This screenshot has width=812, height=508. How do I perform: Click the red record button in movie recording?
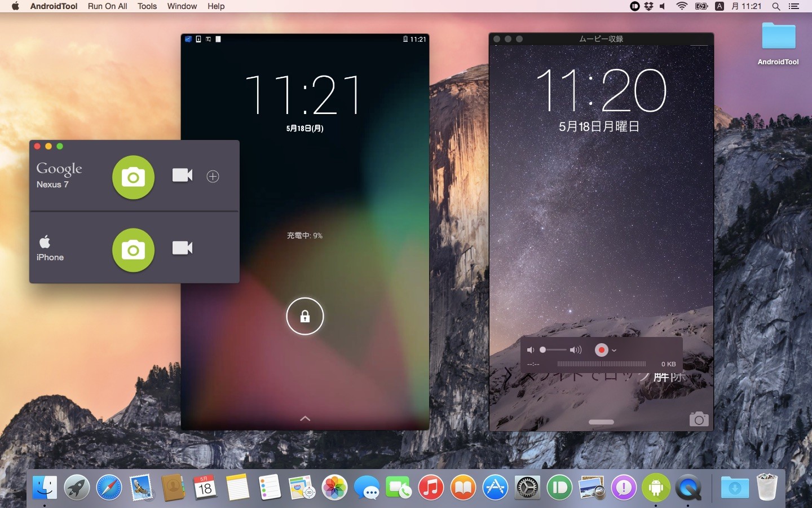pyautogui.click(x=601, y=350)
